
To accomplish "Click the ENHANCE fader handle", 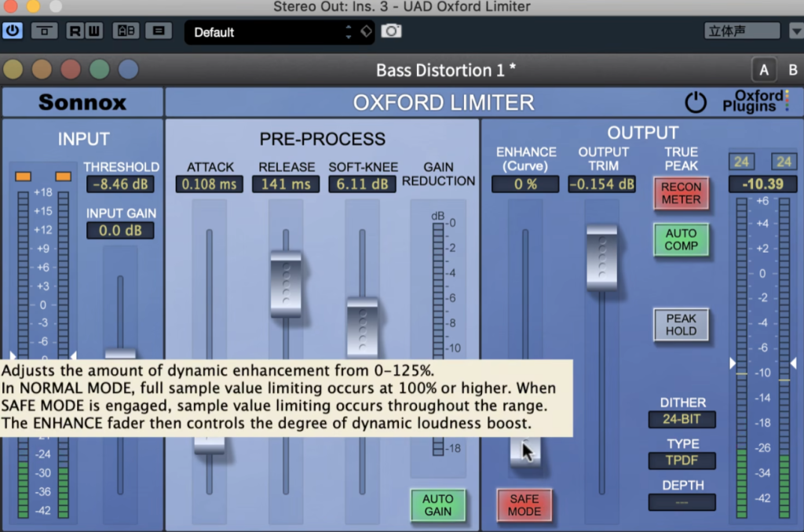I will point(525,451).
